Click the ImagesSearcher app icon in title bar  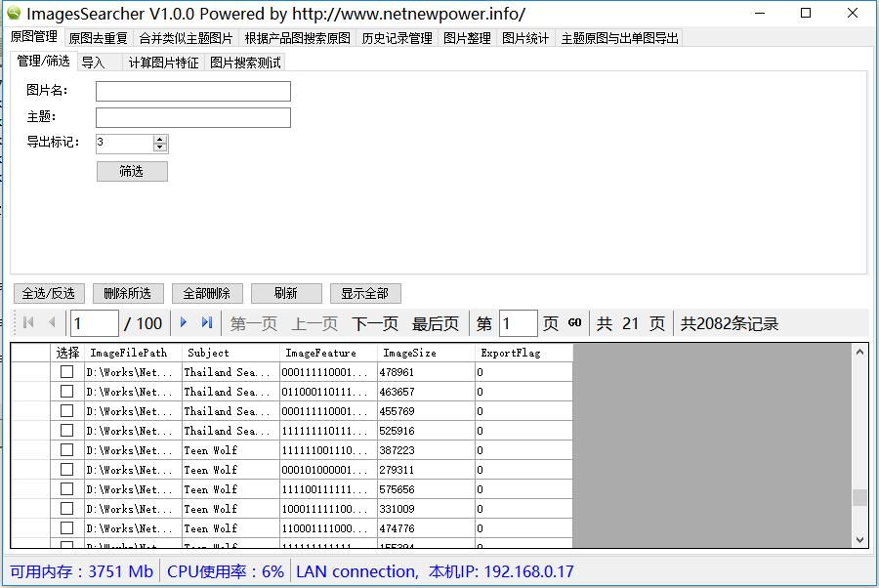tap(14, 14)
